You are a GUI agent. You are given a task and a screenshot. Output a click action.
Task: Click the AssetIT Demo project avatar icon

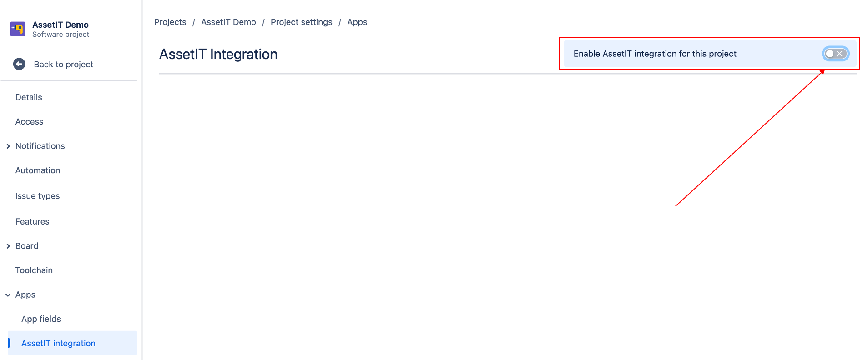pyautogui.click(x=18, y=29)
